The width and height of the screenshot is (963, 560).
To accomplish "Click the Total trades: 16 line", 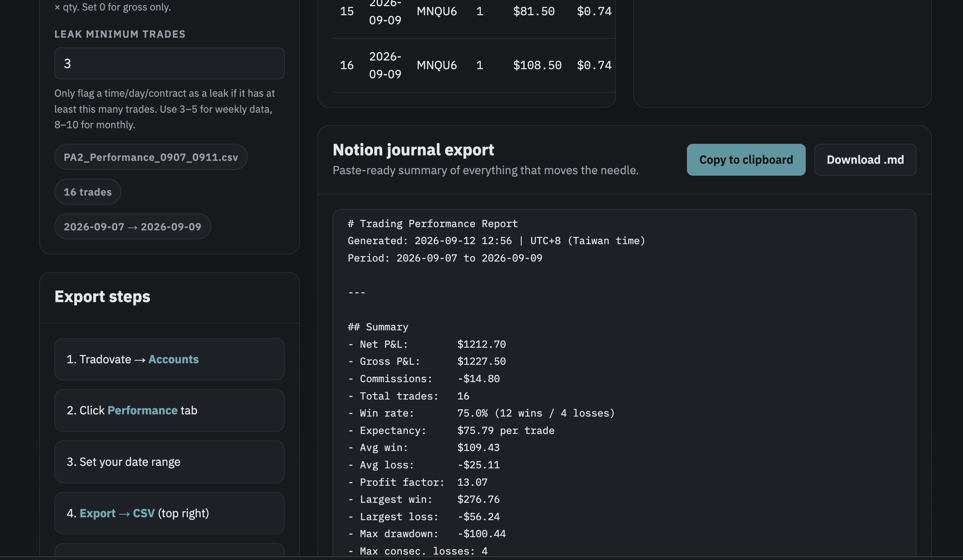I will pyautogui.click(x=408, y=396).
